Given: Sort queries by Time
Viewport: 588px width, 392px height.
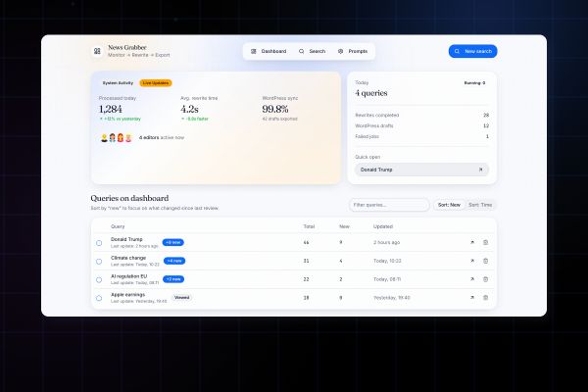Looking at the screenshot, I should click(x=480, y=205).
